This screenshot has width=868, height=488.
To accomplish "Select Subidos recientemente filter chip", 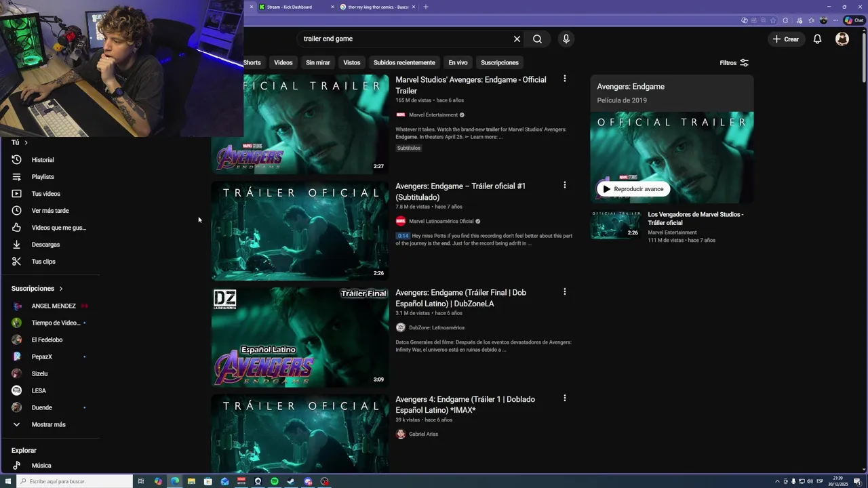I will point(404,62).
